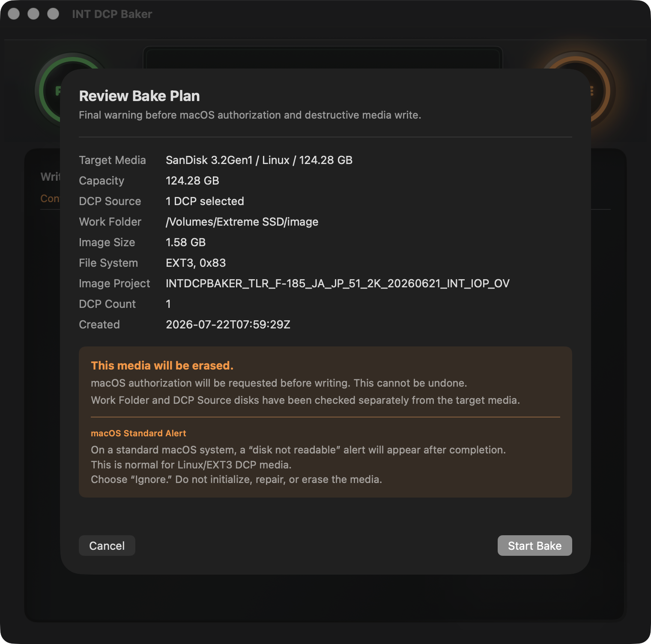The image size is (651, 644).
Task: Click the macOS Standard Alert heading
Action: point(138,433)
